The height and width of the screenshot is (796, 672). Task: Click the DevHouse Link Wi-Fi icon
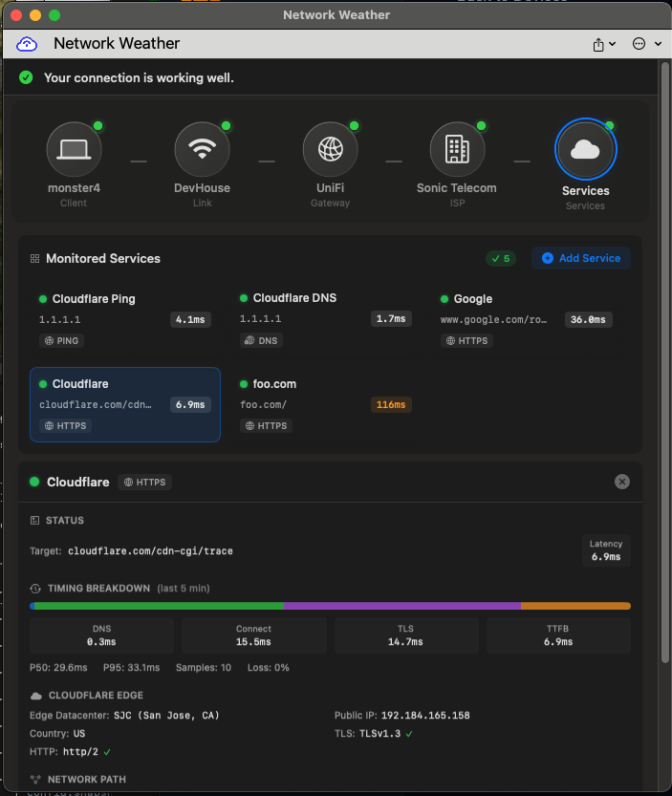[202, 148]
